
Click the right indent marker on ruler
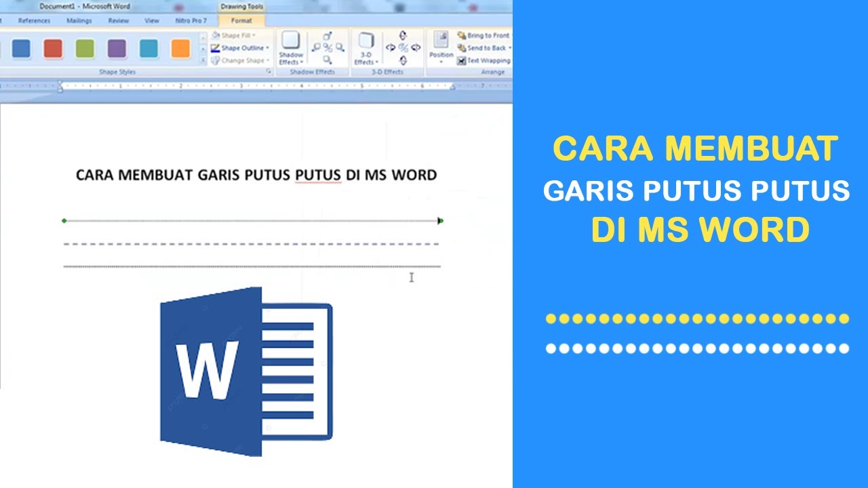(454, 86)
